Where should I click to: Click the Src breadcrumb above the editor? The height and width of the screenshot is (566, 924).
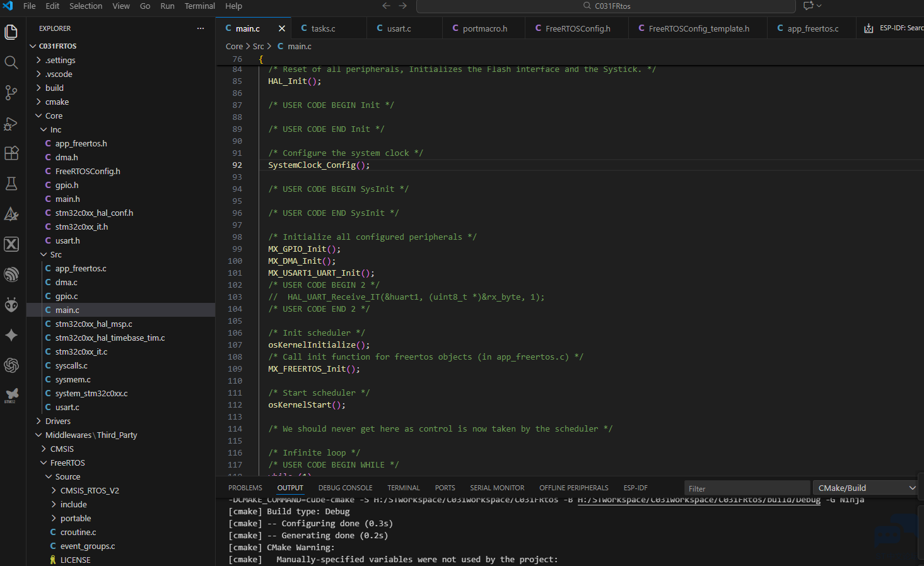coord(259,46)
